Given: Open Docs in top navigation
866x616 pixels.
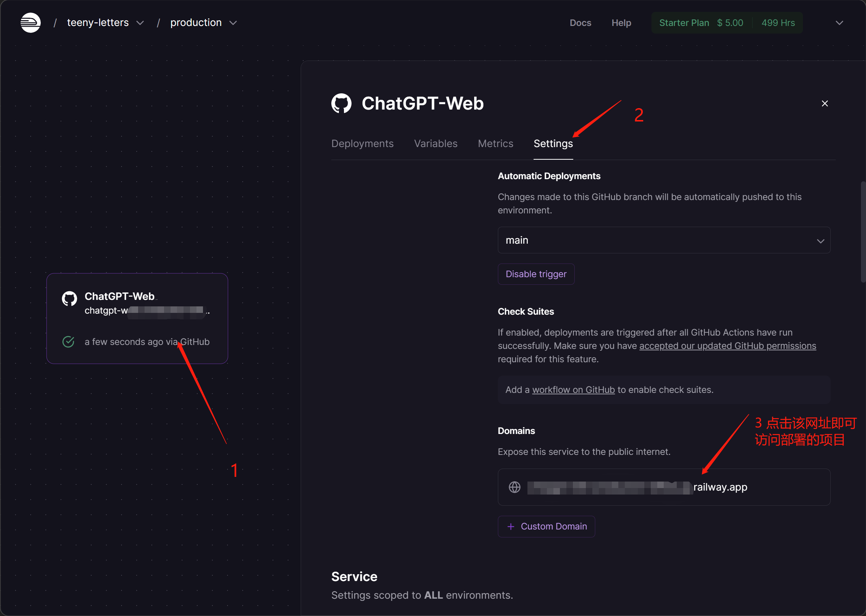Looking at the screenshot, I should tap(580, 23).
